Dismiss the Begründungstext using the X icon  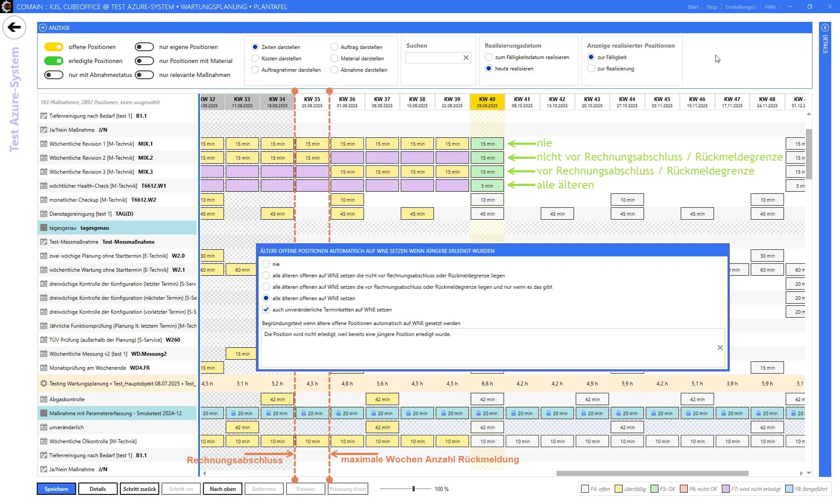click(720, 347)
